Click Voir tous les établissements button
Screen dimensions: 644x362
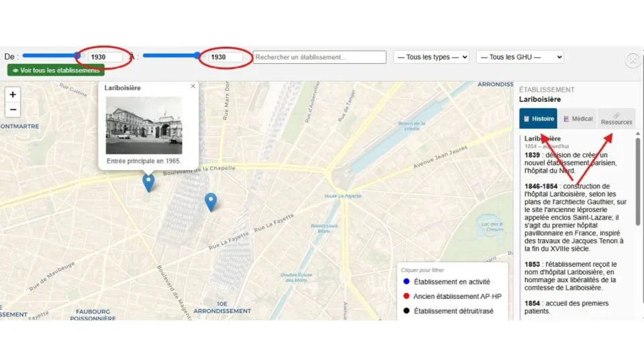point(56,70)
